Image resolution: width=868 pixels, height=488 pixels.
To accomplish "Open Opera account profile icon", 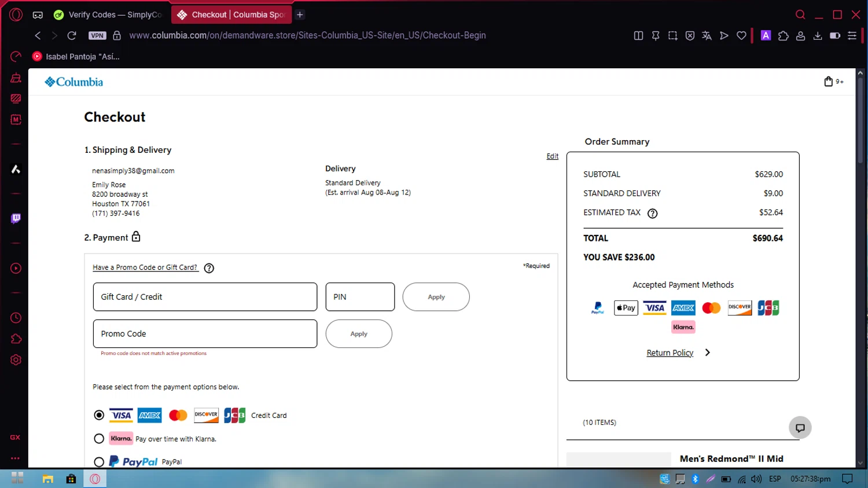I will point(800,35).
